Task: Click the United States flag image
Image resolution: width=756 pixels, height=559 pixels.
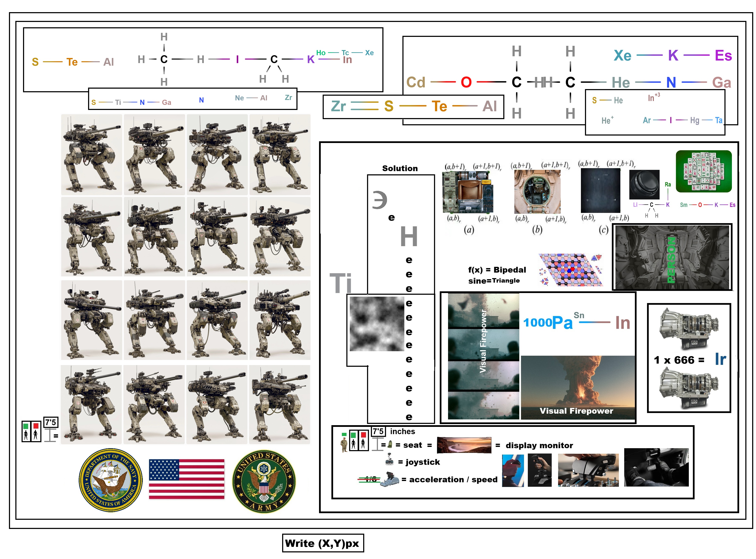Action: pos(187,479)
